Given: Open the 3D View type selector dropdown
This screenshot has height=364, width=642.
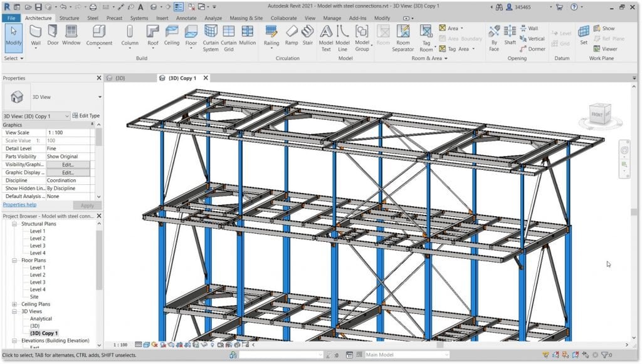Looking at the screenshot, I should click(x=99, y=97).
